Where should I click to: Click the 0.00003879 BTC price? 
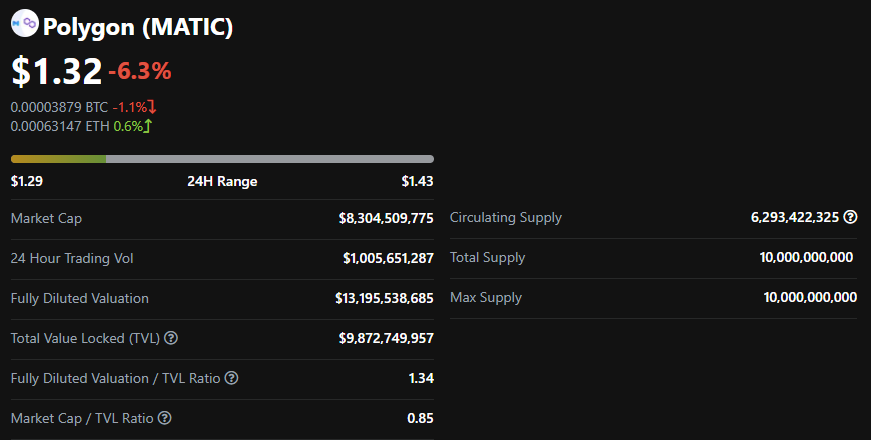[x=59, y=107]
